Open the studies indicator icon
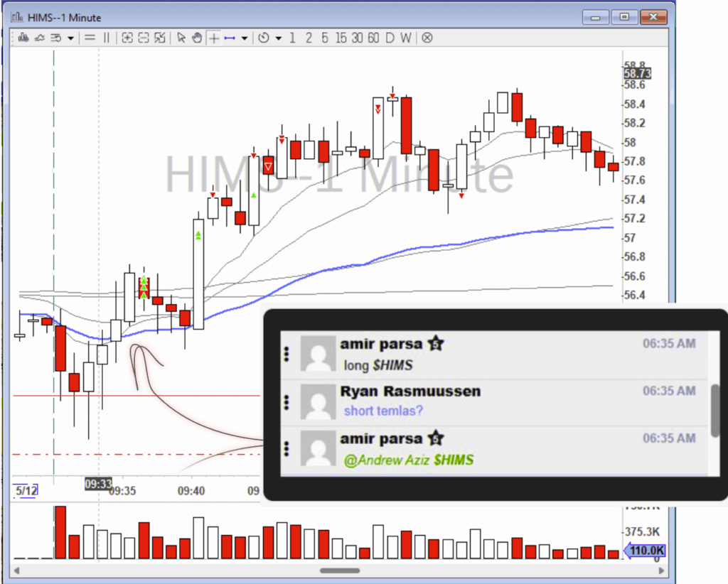The width and height of the screenshot is (728, 584). (40, 38)
